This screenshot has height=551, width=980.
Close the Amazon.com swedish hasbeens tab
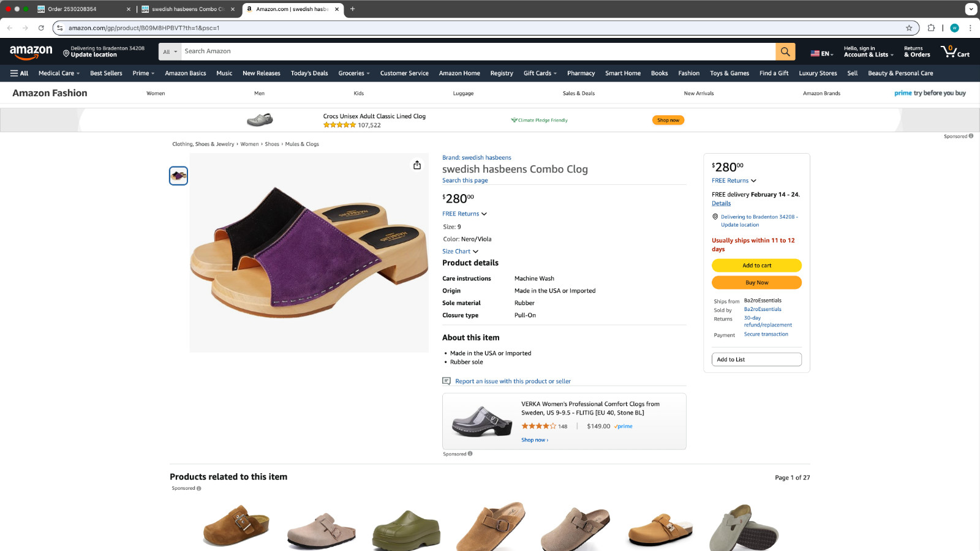[x=337, y=9]
